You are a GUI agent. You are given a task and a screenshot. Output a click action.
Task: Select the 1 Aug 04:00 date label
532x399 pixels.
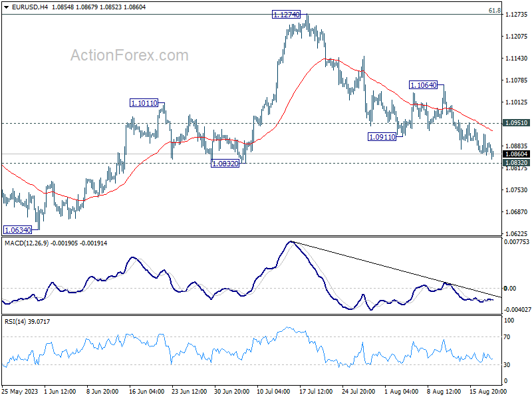402,392
